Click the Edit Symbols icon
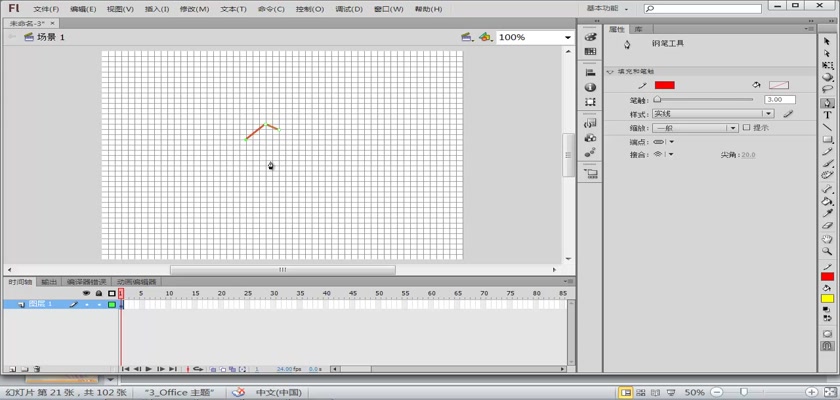840x400 pixels. pyautogui.click(x=485, y=37)
